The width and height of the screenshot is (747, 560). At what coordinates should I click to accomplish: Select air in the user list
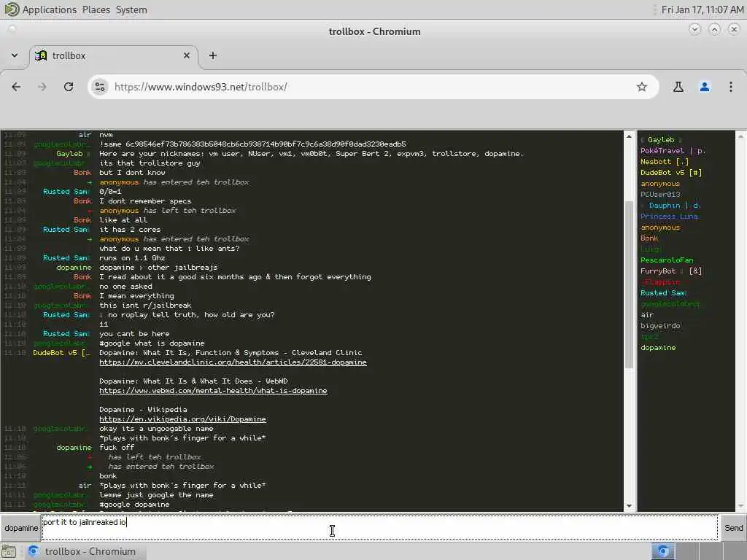(x=647, y=315)
